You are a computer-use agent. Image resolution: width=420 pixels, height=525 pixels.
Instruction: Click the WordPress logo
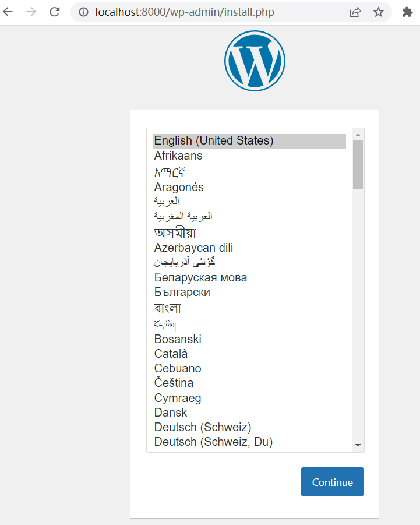pyautogui.click(x=255, y=61)
